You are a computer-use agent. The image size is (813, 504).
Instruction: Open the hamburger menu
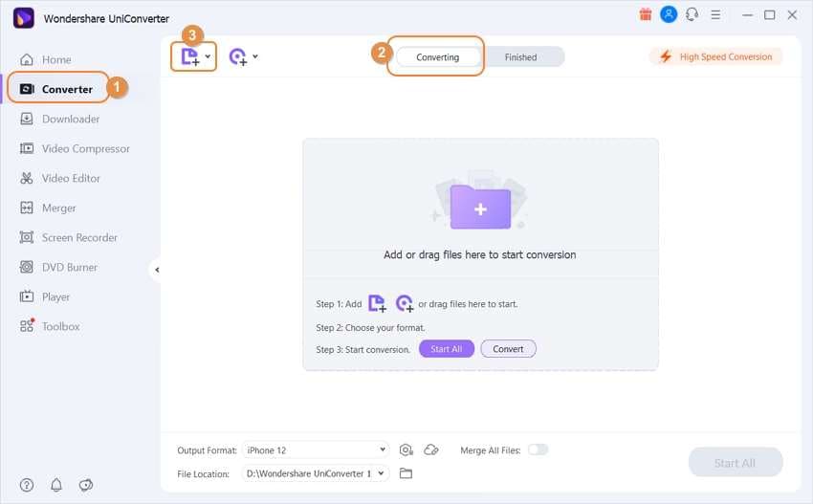(715, 15)
